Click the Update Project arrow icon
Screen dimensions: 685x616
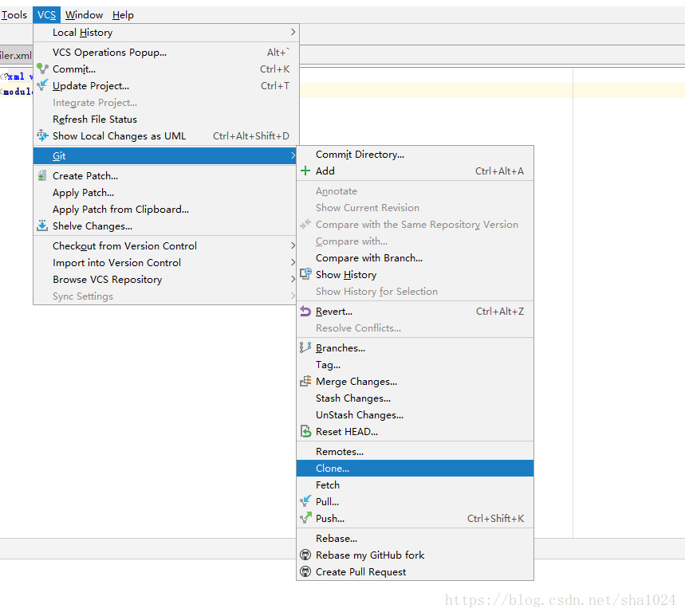click(42, 85)
